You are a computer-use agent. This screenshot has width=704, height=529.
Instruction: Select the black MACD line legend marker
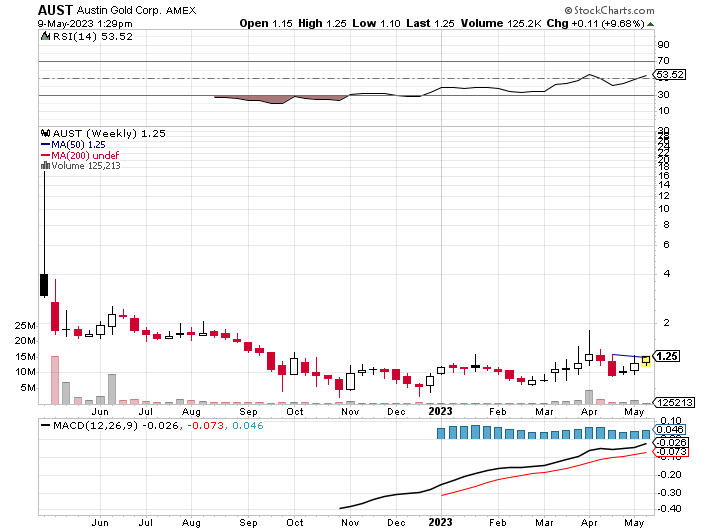point(45,425)
